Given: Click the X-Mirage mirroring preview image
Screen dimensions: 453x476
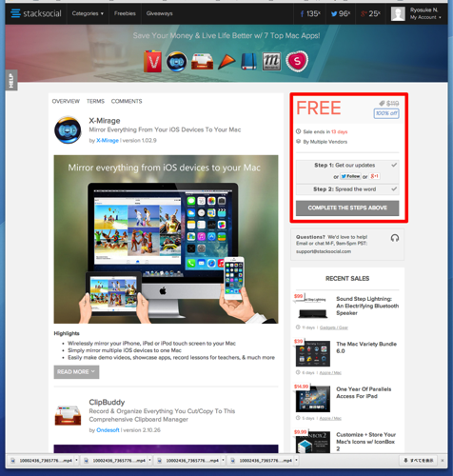Looking at the screenshot, I should [x=166, y=239].
